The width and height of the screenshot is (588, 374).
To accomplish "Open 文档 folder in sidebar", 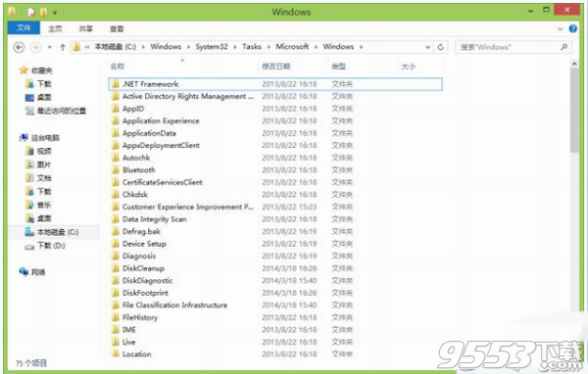I will pos(44,178).
